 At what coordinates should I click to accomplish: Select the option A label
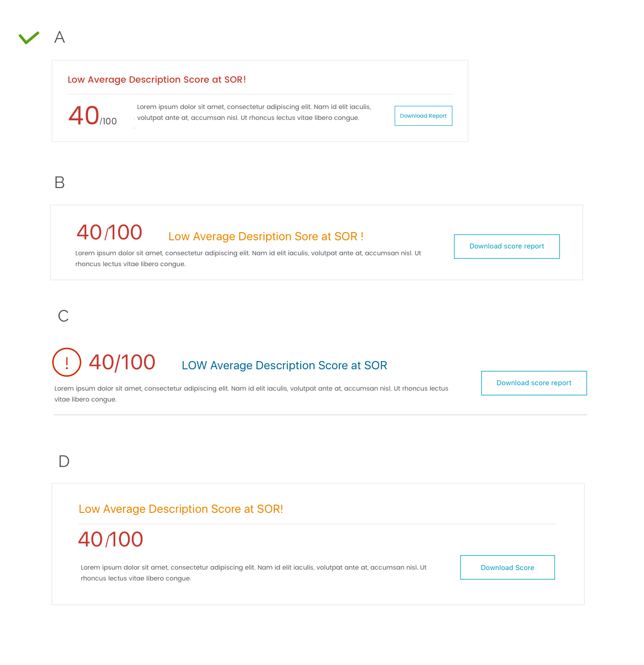[59, 37]
